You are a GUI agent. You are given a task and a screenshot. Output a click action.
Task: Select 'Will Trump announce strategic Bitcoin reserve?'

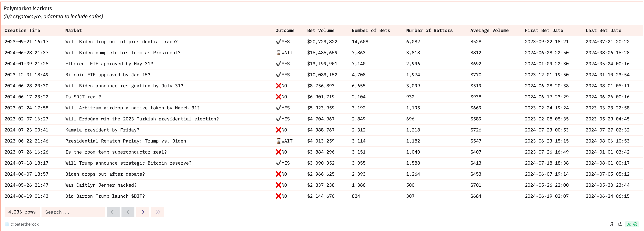click(x=129, y=163)
